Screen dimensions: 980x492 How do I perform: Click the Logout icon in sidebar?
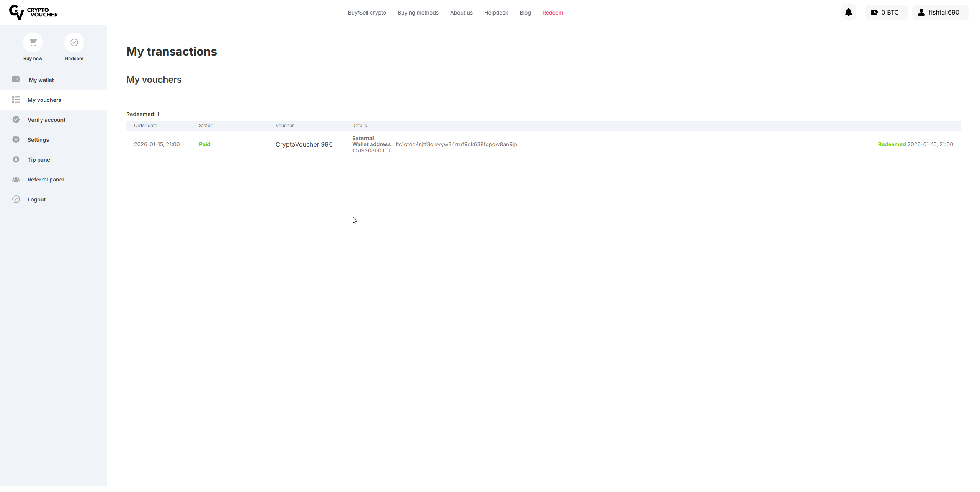[16, 199]
